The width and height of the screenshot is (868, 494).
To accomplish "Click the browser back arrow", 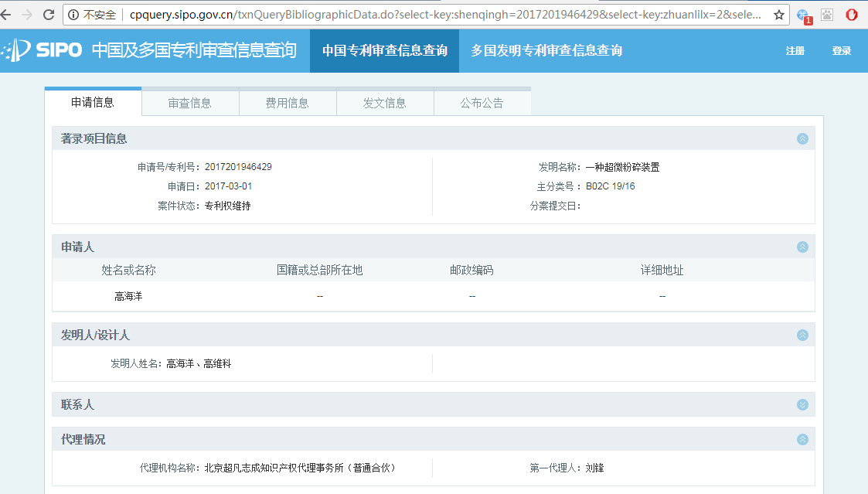I will tap(6, 15).
